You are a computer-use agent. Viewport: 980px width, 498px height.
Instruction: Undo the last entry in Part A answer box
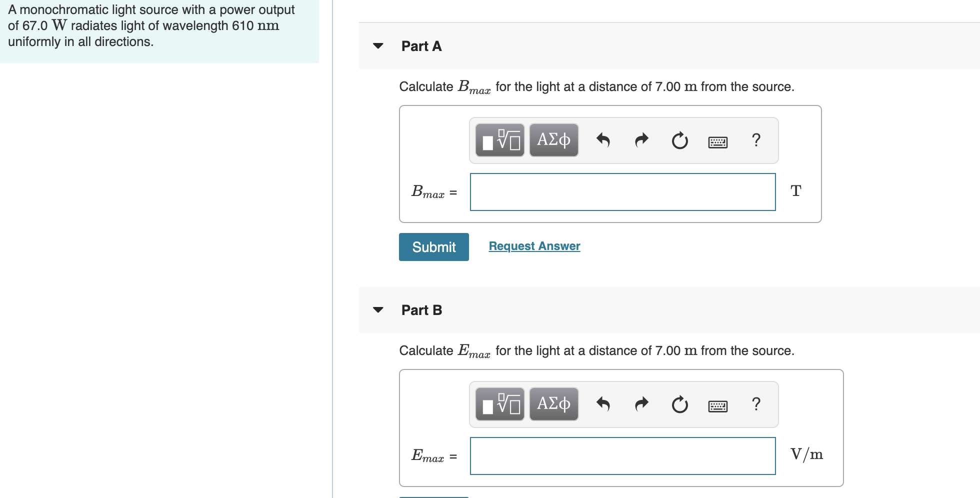pyautogui.click(x=602, y=140)
